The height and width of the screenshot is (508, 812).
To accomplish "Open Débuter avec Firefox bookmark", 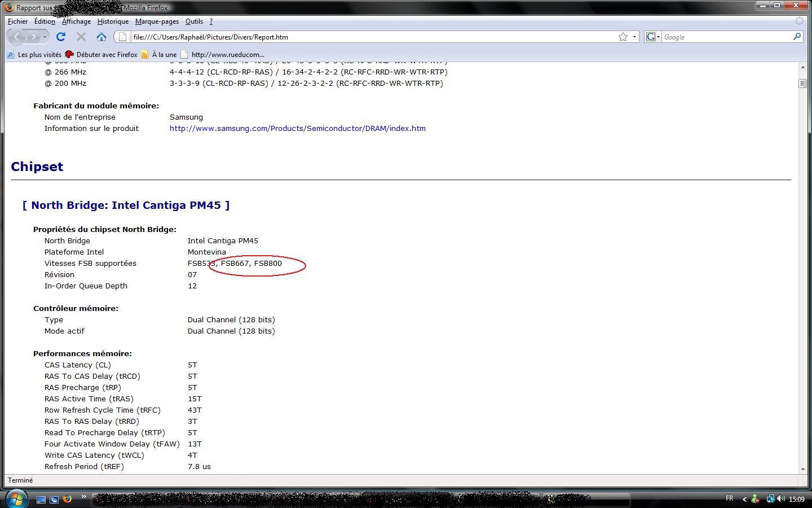I will point(101,55).
